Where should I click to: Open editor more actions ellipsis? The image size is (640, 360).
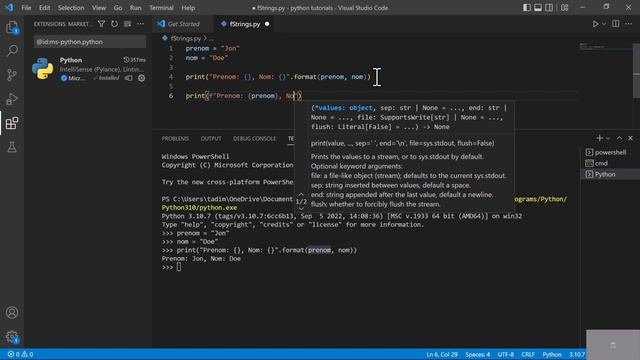click(x=629, y=24)
